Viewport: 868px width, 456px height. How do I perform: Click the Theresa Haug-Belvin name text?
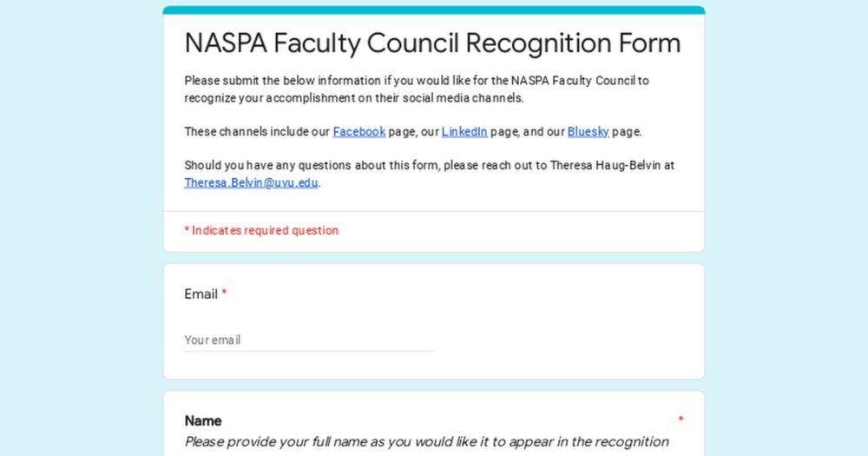612,165
